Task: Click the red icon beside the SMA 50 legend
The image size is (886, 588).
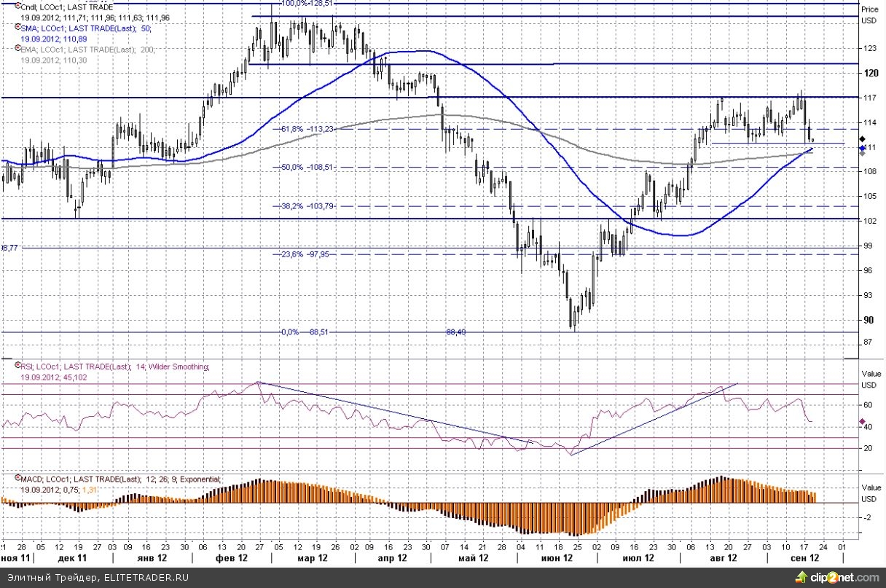Action: coord(17,27)
